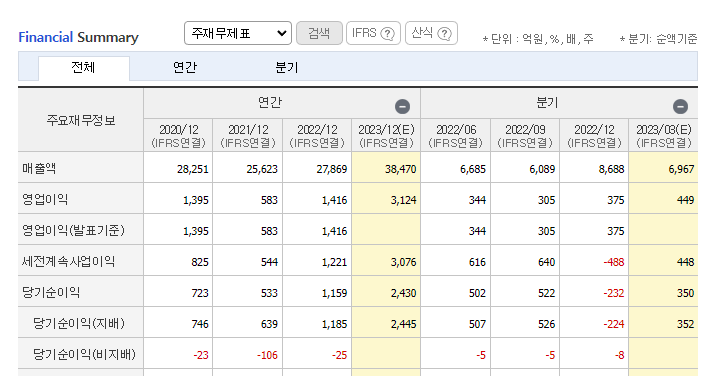Click the 28,251 sales value
Image resolution: width=707 pixels, height=376 pixels.
click(x=193, y=170)
